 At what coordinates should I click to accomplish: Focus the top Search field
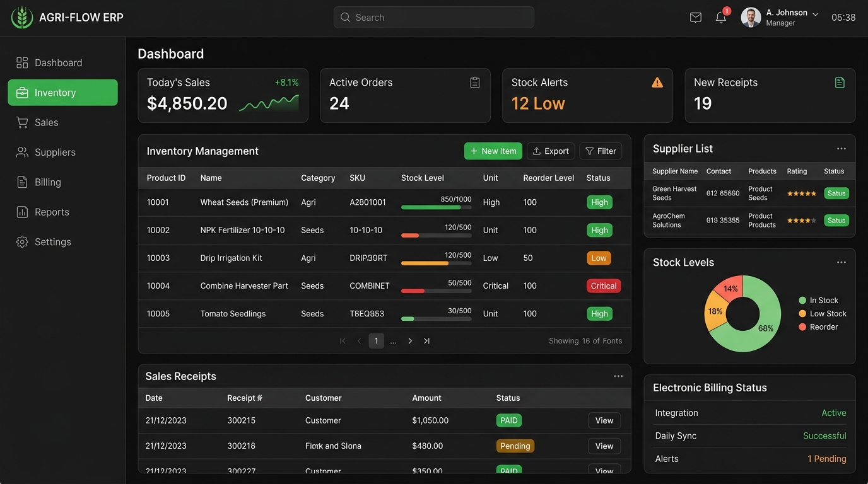tap(434, 18)
